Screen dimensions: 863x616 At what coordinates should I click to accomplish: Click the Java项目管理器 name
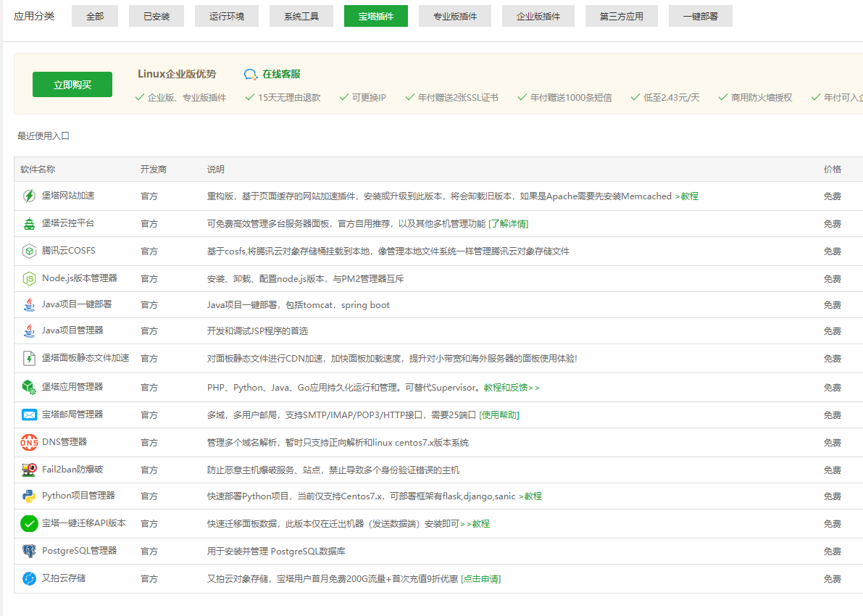pos(72,330)
